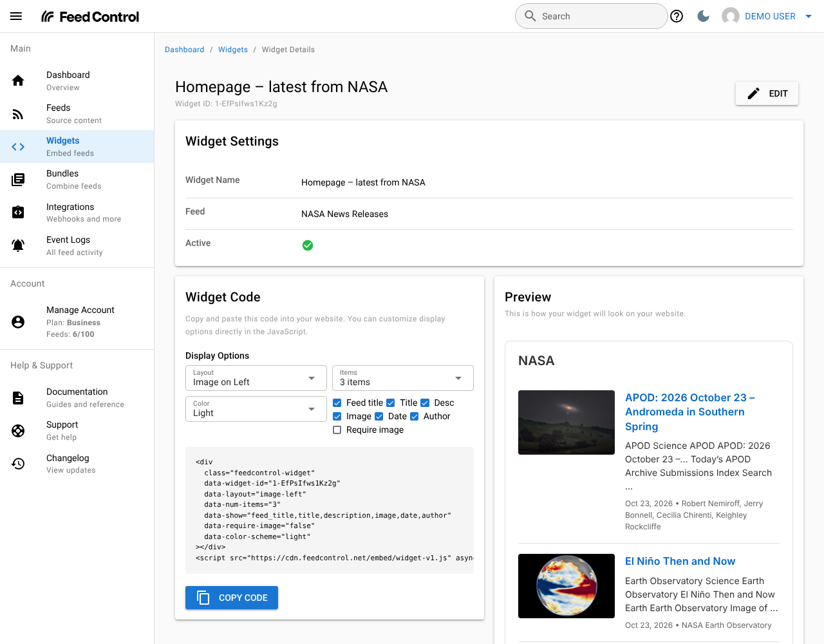Image resolution: width=824 pixels, height=644 pixels.
Task: Click the help question mark icon
Action: pyautogui.click(x=677, y=16)
